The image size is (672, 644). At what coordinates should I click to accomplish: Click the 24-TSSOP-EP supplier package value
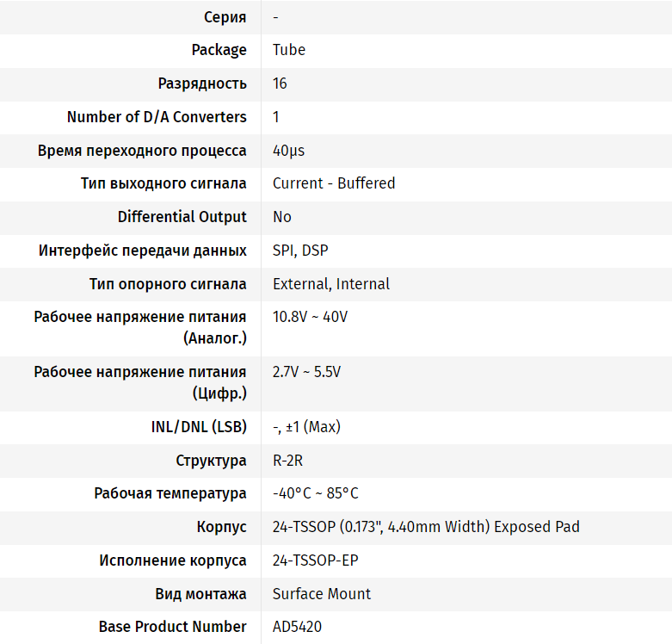315,560
